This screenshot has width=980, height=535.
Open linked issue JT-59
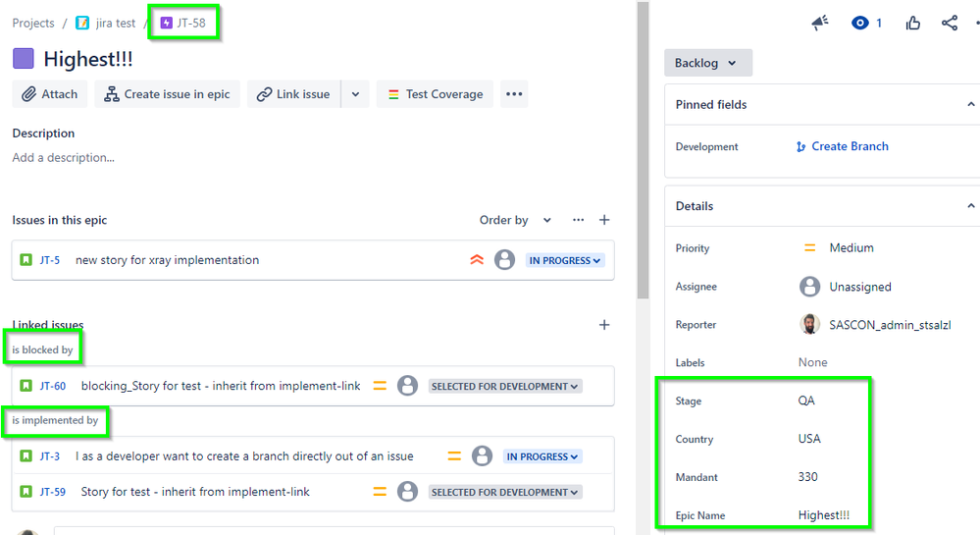(x=53, y=492)
